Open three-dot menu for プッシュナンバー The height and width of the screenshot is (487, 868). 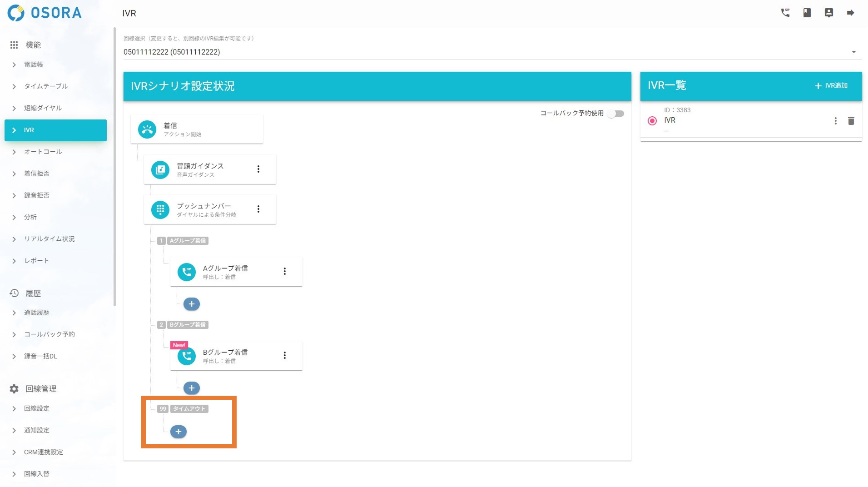tap(258, 209)
